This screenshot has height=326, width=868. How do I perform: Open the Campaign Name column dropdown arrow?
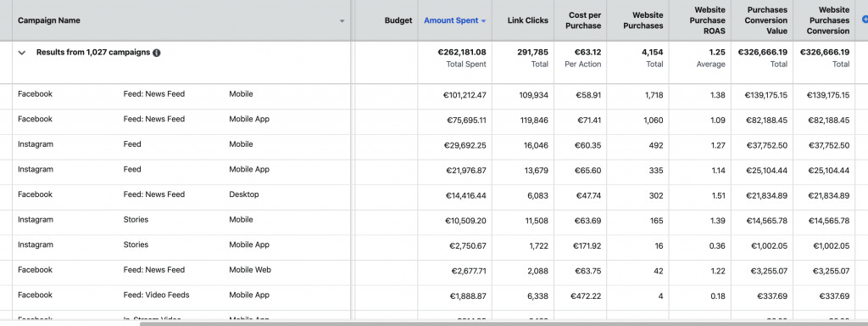(x=342, y=21)
